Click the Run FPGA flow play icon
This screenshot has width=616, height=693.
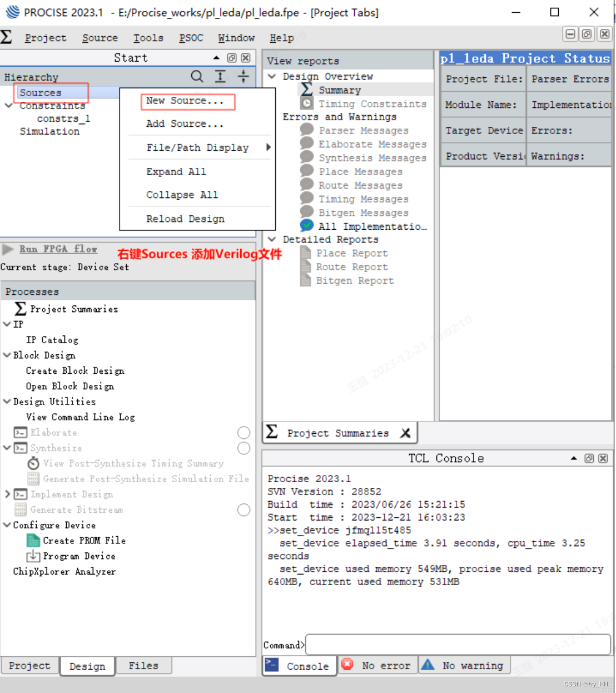pos(8,249)
